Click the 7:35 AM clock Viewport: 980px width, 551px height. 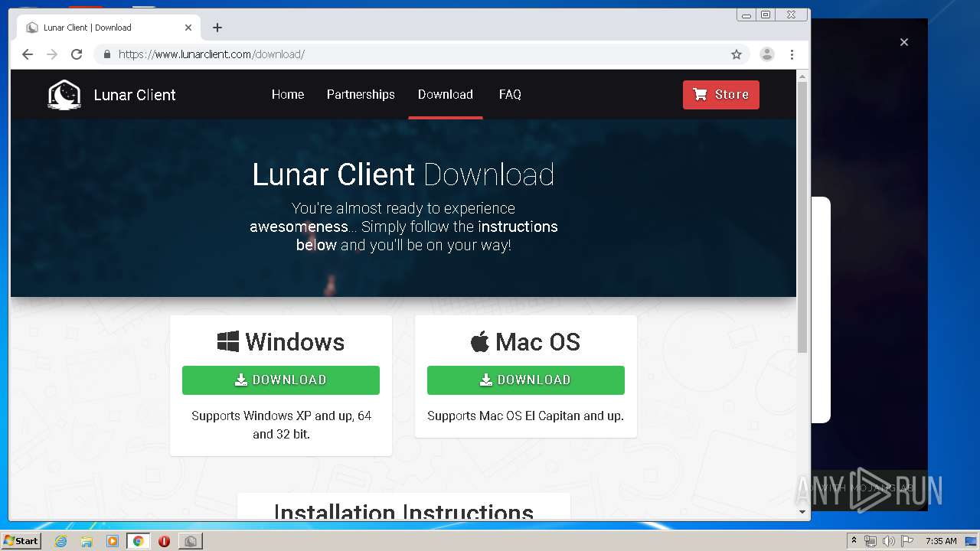[x=941, y=541]
